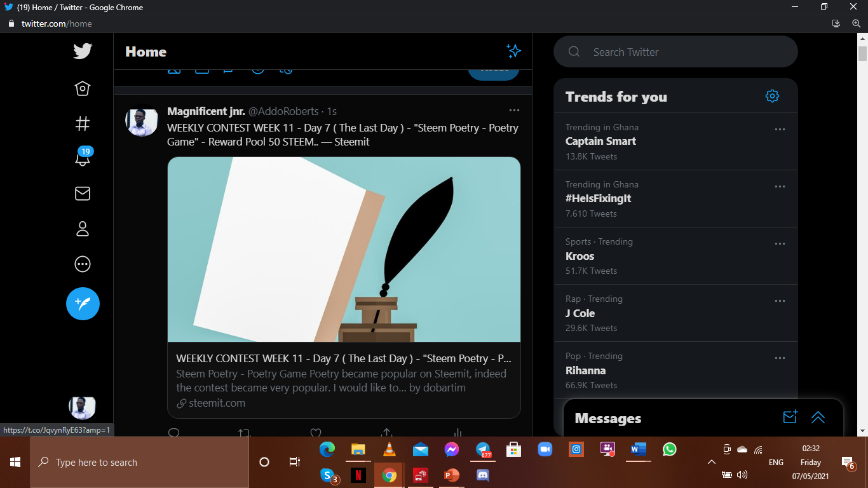The image size is (868, 488).
Task: Click the @AddoRoberts handle
Action: coord(283,111)
